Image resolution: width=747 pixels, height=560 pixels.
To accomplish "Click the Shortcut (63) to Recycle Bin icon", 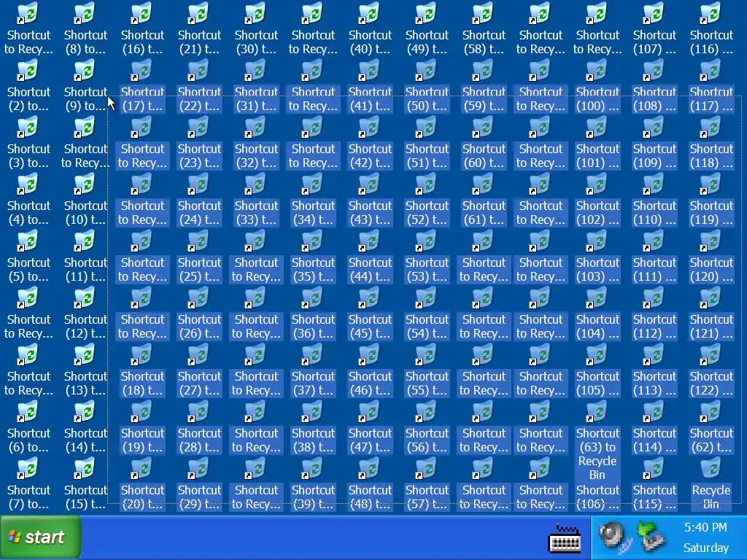I will [x=597, y=411].
